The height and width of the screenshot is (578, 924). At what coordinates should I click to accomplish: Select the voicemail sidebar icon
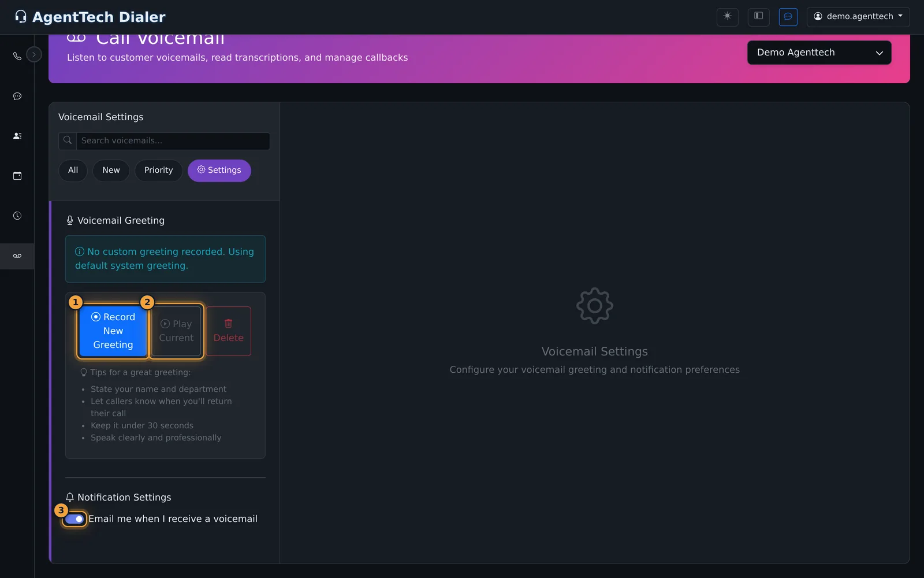(17, 255)
